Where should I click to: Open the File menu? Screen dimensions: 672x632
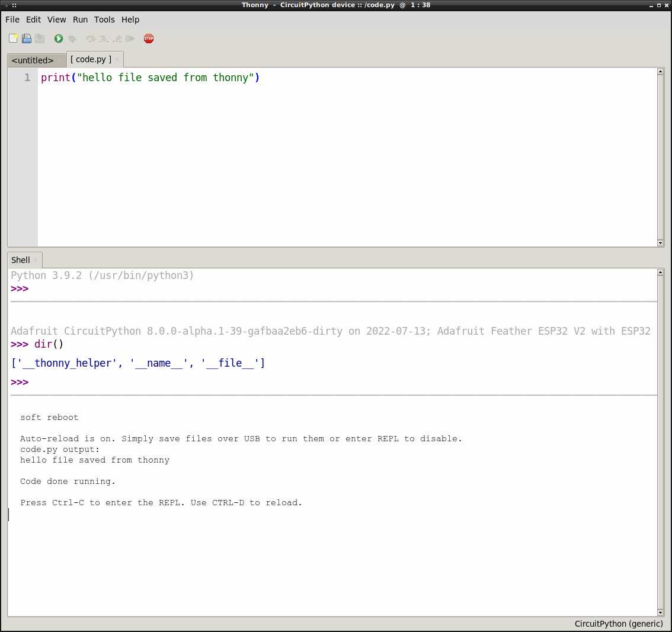[x=12, y=20]
